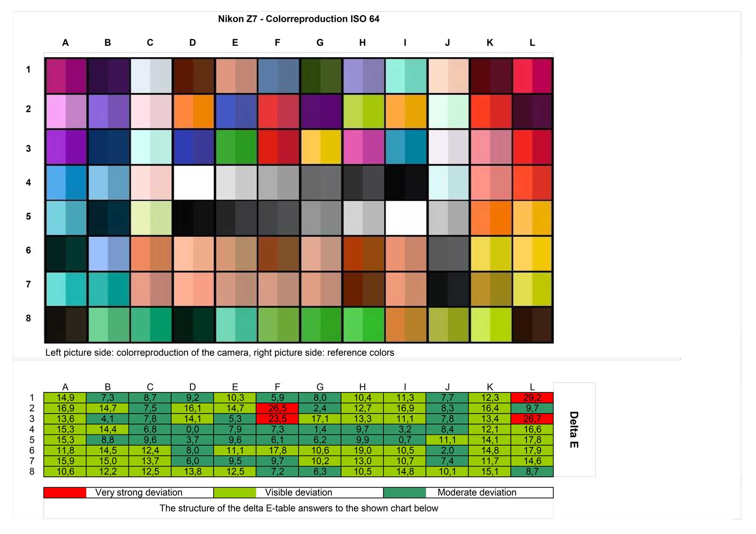The height and width of the screenshot is (534, 756).
Task: Click the delta E cell showing '3,7'
Action: [192, 440]
